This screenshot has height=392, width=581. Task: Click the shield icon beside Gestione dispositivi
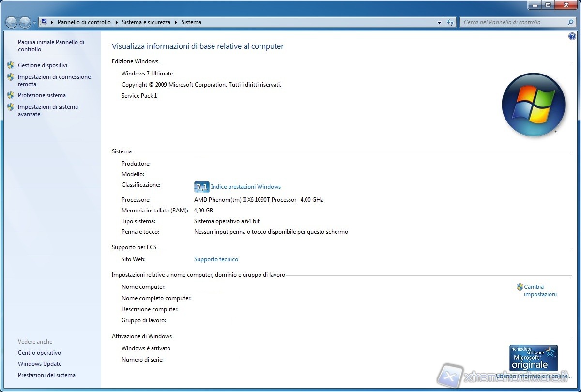point(11,65)
